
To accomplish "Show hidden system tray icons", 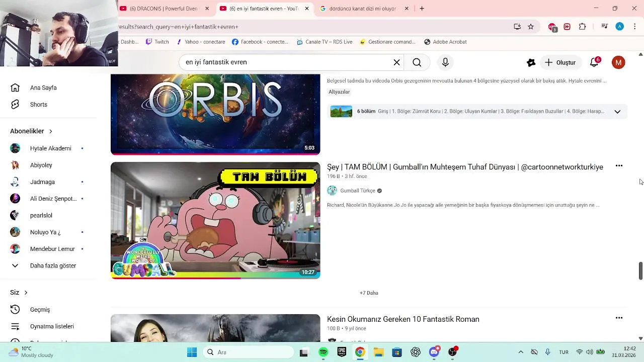I will tap(521, 352).
